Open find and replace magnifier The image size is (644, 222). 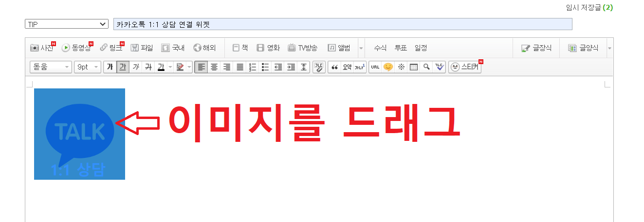click(x=426, y=67)
